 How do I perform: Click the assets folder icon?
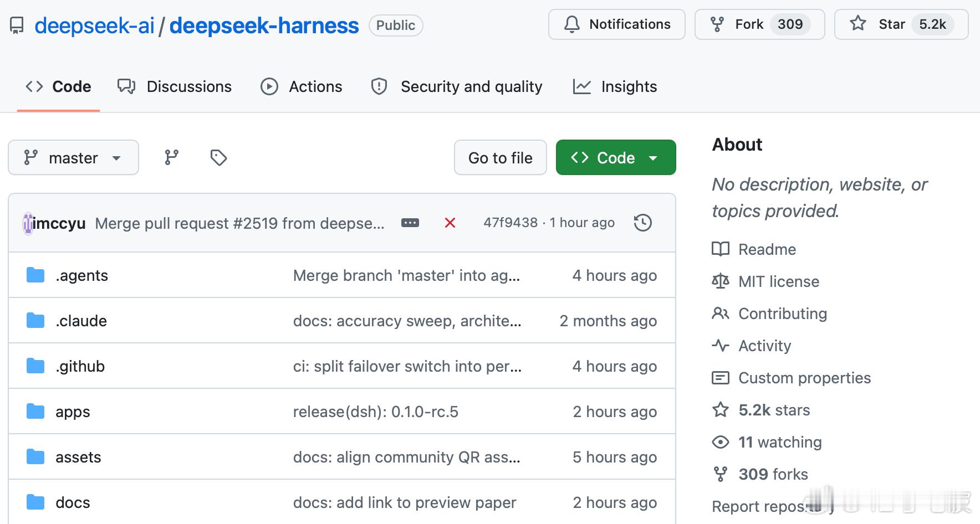35,457
